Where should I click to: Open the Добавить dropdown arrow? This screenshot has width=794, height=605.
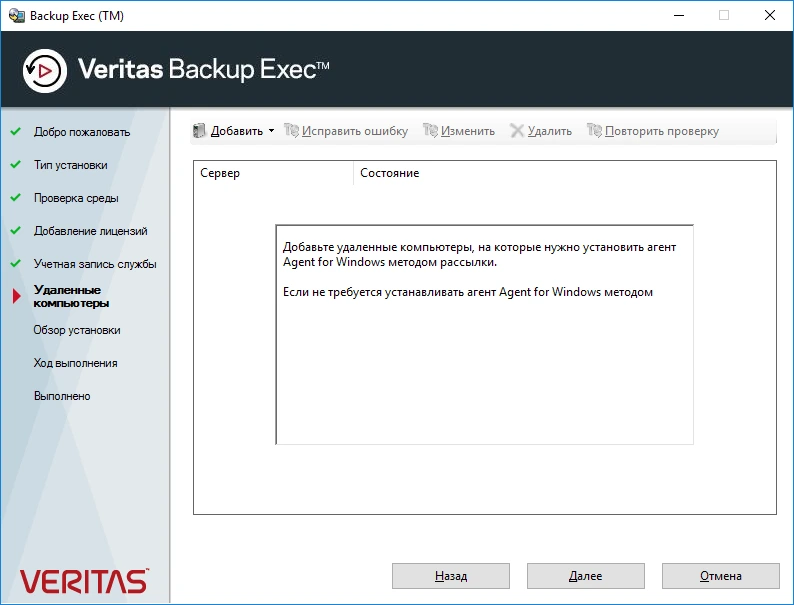pyautogui.click(x=271, y=131)
